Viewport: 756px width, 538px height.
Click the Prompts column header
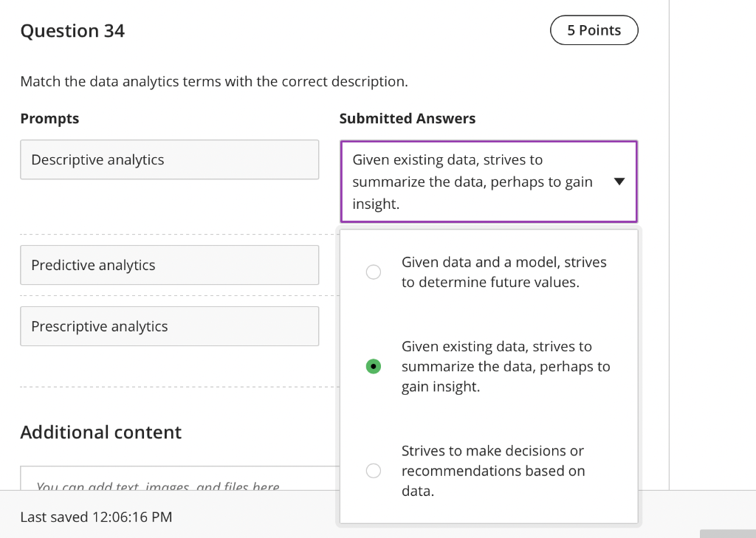click(49, 119)
